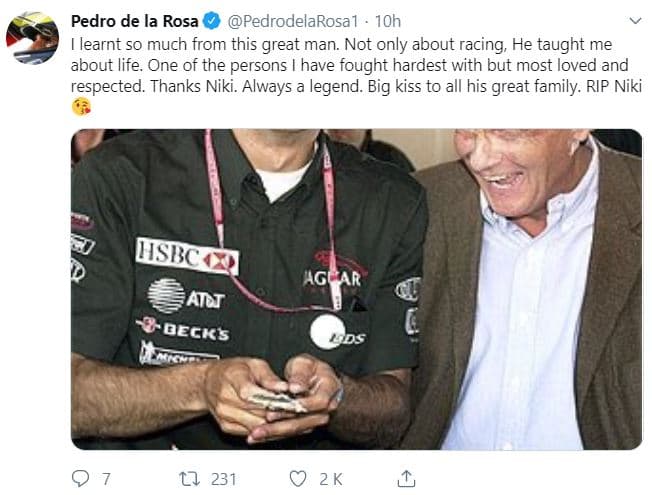Open the share tweet icon
The image size is (652, 495).
406,478
